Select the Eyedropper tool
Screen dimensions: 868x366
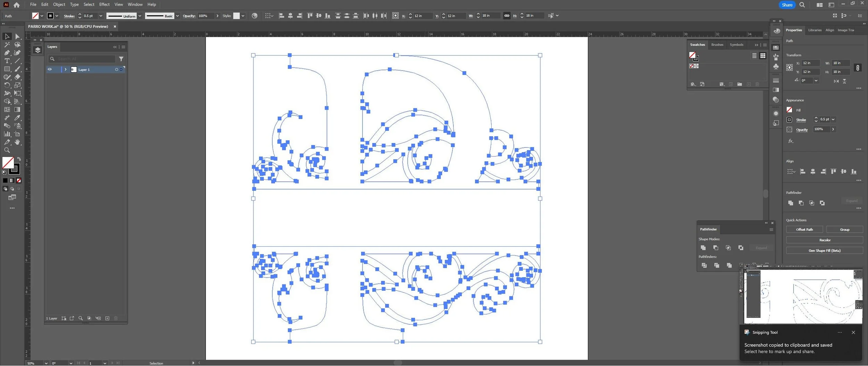17,118
